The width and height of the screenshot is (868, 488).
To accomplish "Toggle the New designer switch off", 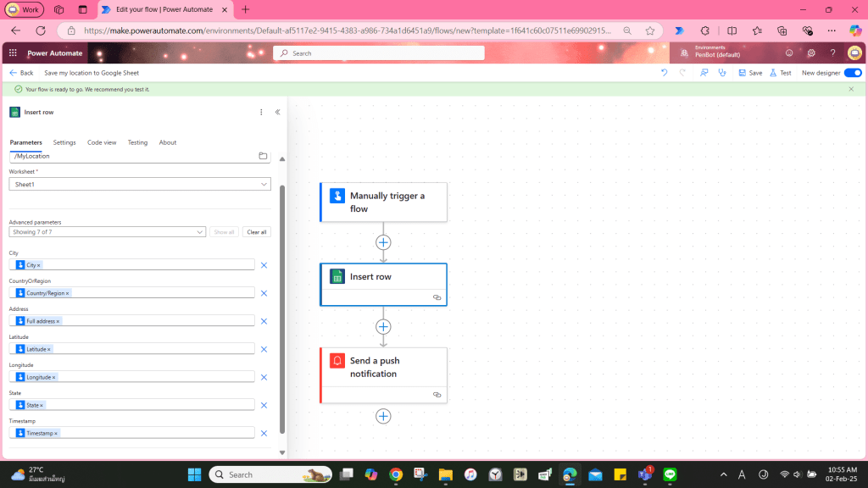I will (852, 73).
